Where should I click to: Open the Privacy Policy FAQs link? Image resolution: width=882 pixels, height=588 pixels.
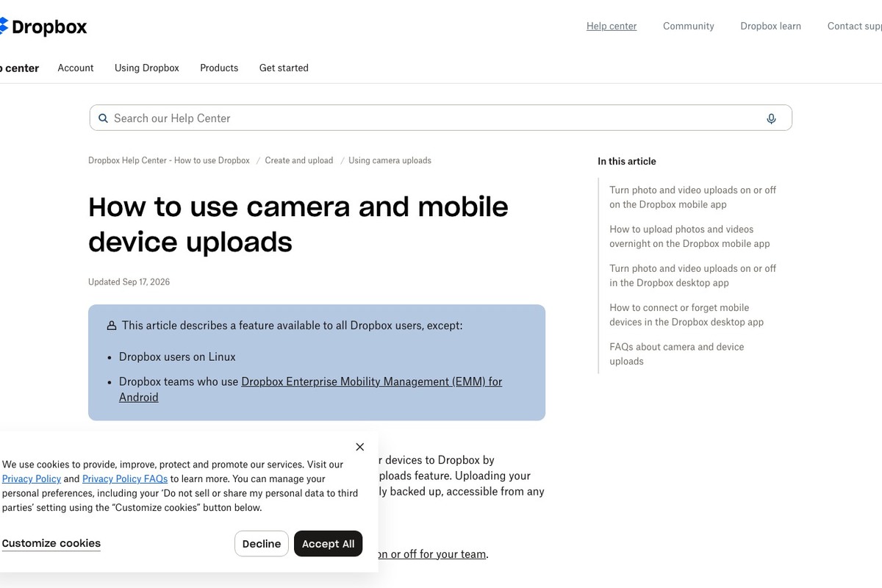[125, 478]
